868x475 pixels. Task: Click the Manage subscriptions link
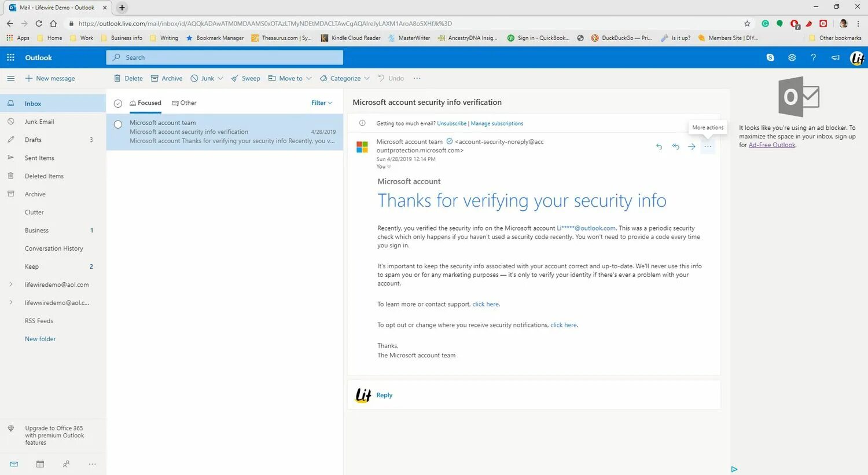[496, 123]
